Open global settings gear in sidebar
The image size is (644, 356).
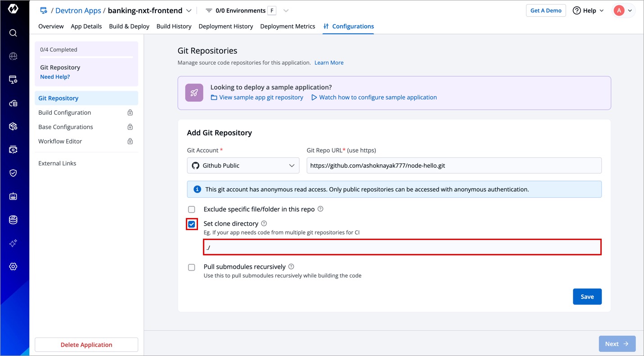[13, 267]
